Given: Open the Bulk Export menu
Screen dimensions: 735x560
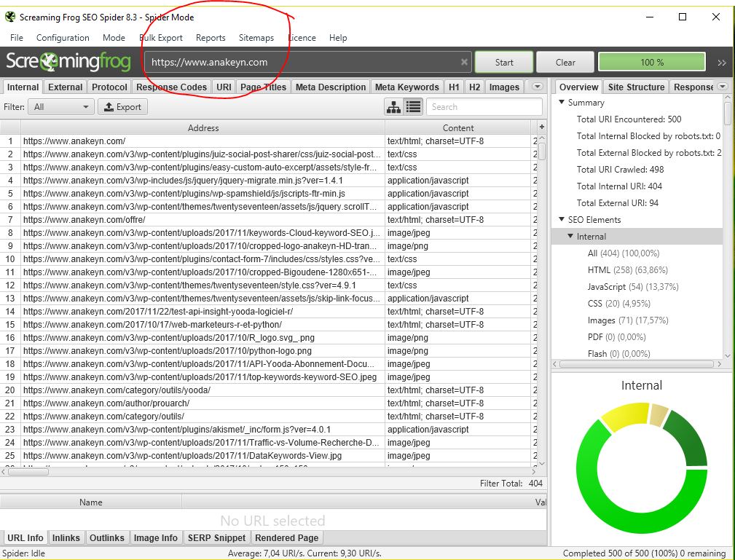Looking at the screenshot, I should (161, 38).
